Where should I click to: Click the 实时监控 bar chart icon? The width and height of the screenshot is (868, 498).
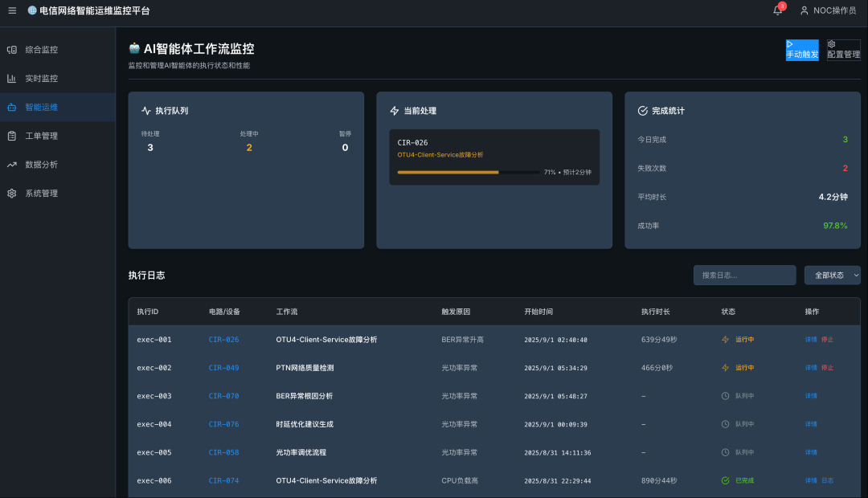click(x=11, y=79)
